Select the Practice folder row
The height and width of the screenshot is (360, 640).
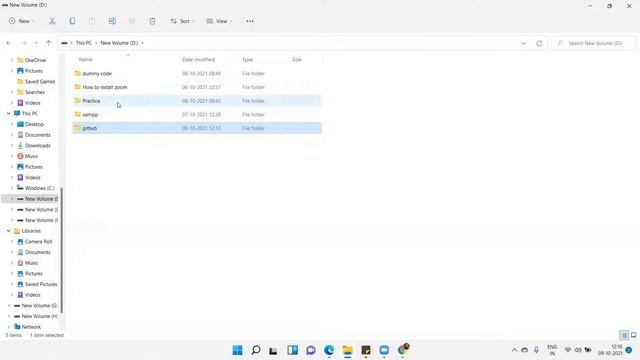tap(197, 101)
